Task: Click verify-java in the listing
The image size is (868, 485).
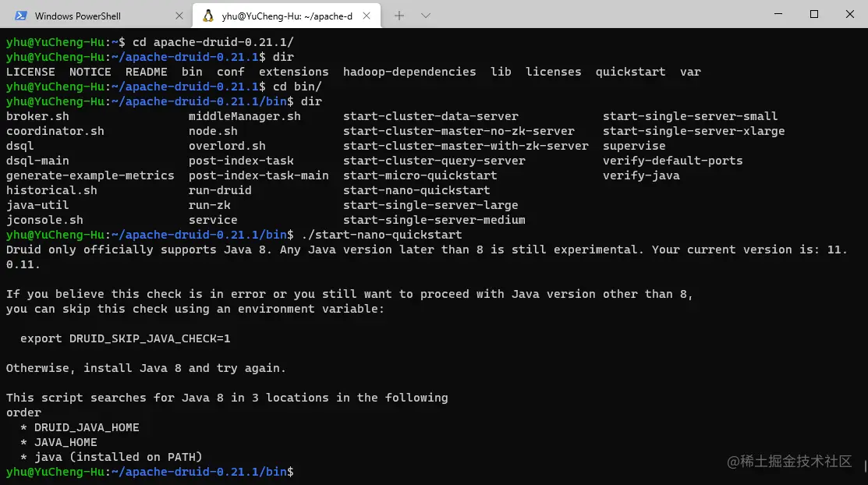Action: (641, 175)
